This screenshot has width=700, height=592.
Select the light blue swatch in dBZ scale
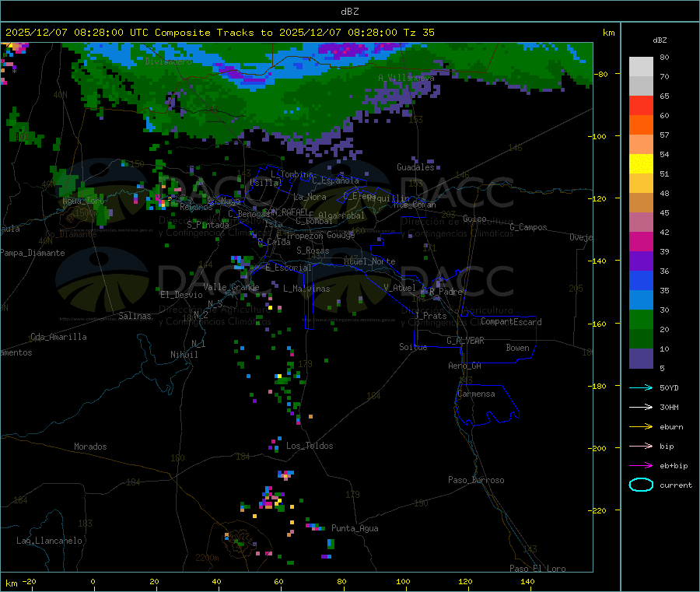tap(641, 300)
